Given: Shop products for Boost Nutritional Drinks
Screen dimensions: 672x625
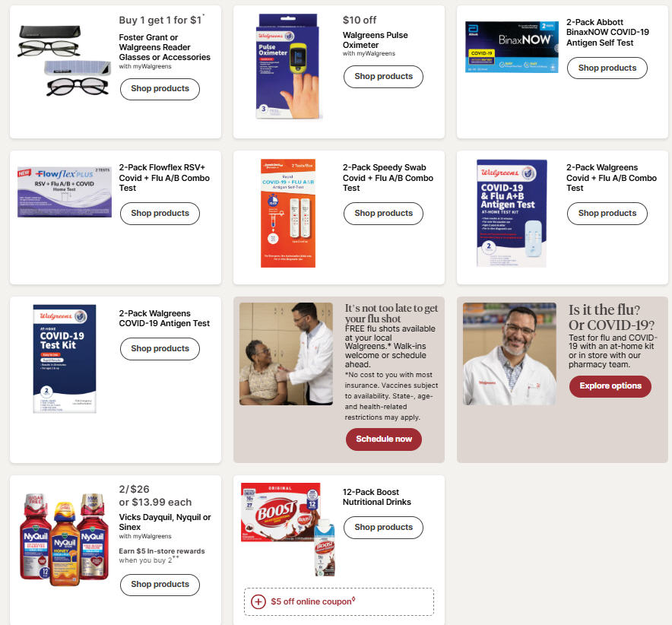Looking at the screenshot, I should [x=383, y=527].
